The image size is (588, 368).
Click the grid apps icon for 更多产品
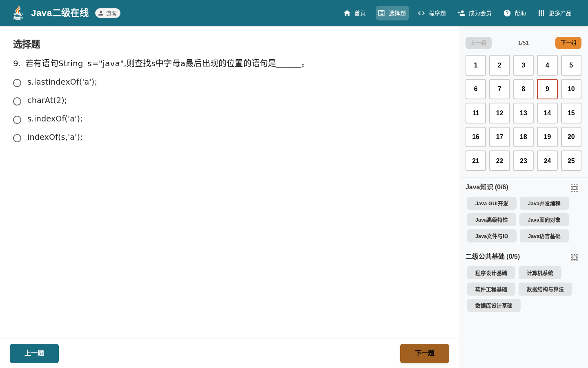click(541, 13)
